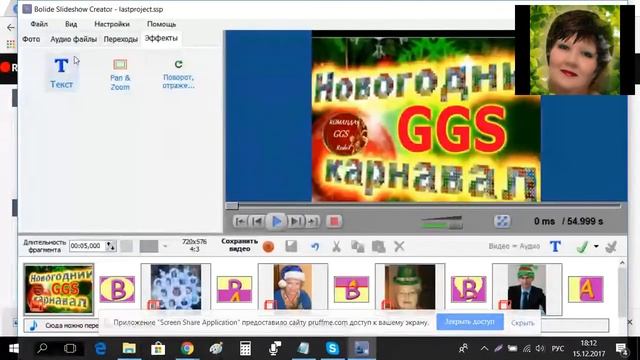Paste the slide from clipboard
Image resolution: width=640 pixels, height=360 pixels.
point(378,246)
